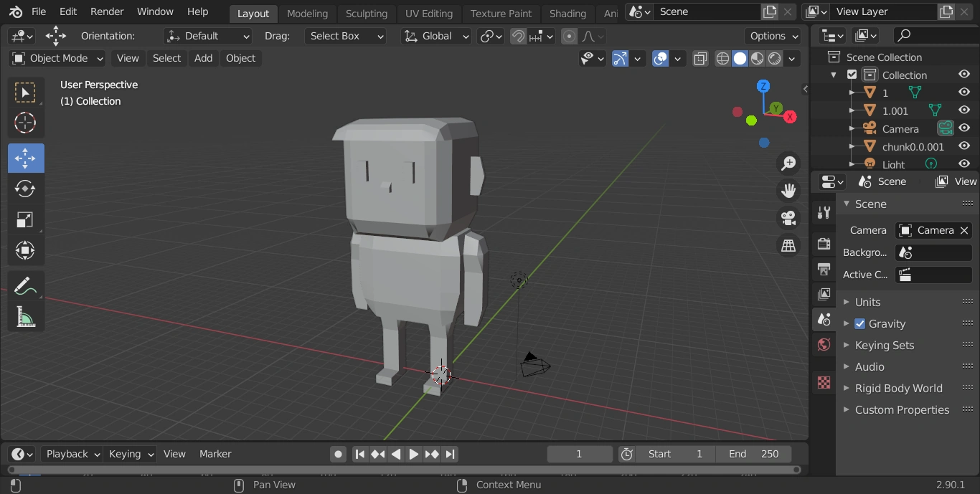Open World properties tab icon

tap(824, 345)
